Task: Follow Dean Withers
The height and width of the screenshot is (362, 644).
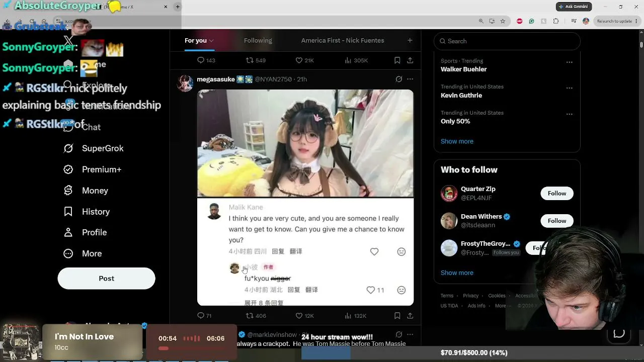Action: point(557,221)
